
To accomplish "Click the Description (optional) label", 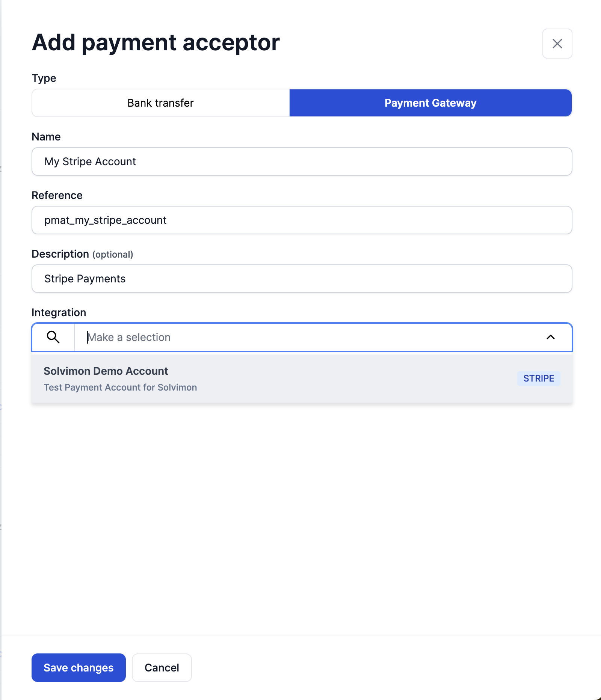I will point(82,254).
